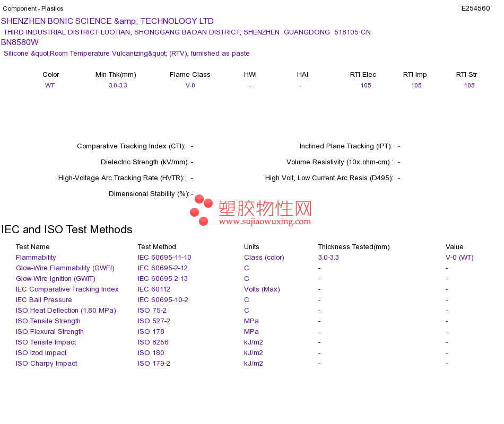The width and height of the screenshot is (504, 424).
Task: Click Comparative Tracking Index (CTI) label
Action: click(131, 146)
